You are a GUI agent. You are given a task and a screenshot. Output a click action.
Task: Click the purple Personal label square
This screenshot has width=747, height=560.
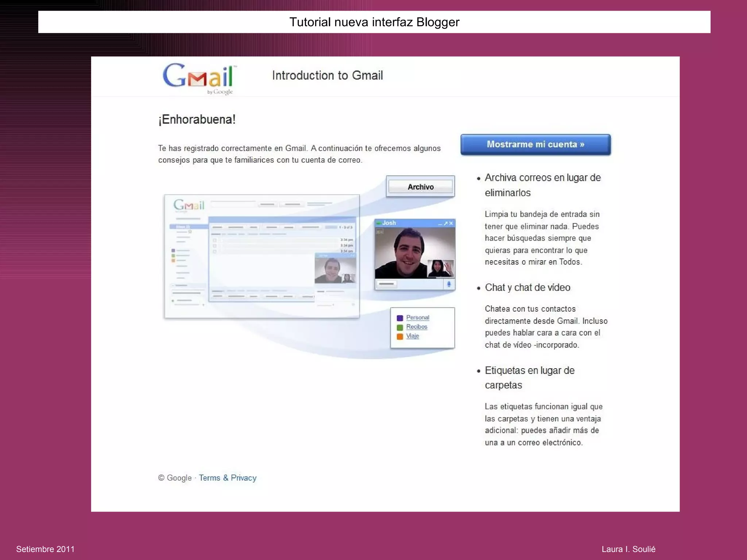[400, 318]
